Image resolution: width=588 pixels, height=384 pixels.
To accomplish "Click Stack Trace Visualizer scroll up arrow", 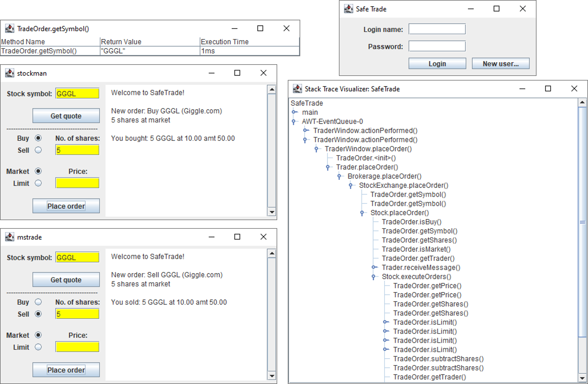I will 583,103.
